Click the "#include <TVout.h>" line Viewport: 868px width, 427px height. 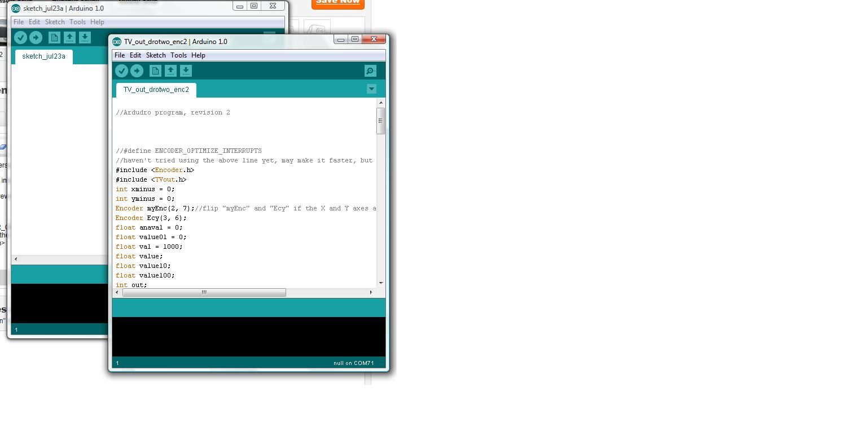[151, 179]
